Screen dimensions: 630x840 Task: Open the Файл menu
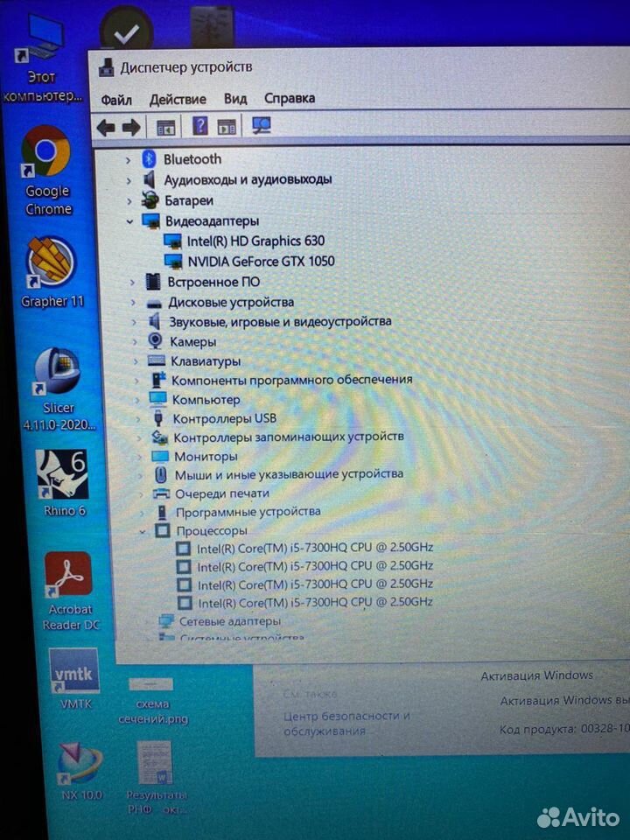(116, 100)
